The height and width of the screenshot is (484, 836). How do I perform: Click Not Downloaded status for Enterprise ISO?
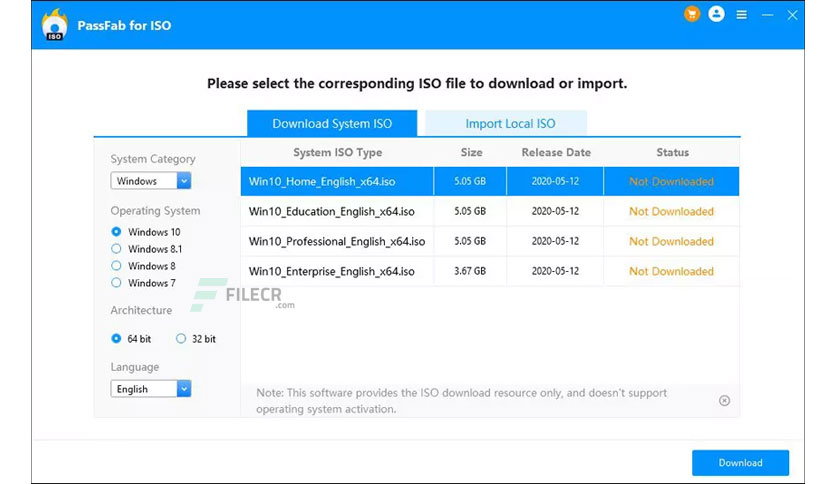(671, 271)
